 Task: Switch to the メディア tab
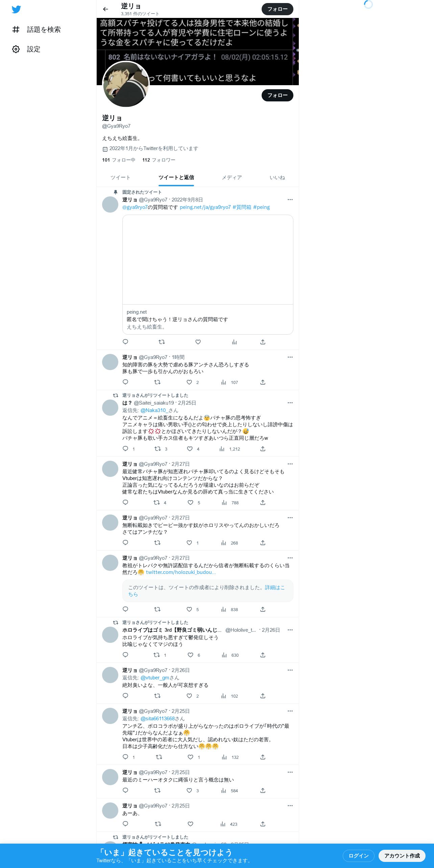pos(232,178)
